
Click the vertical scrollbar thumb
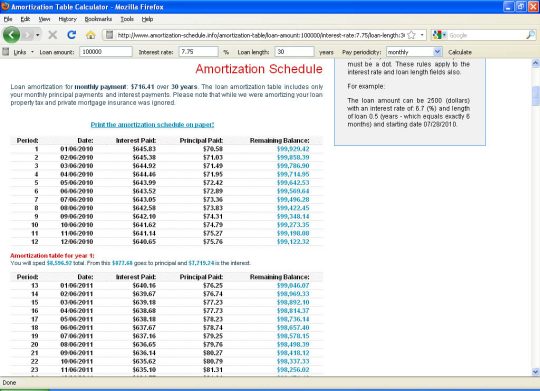pos(536,96)
